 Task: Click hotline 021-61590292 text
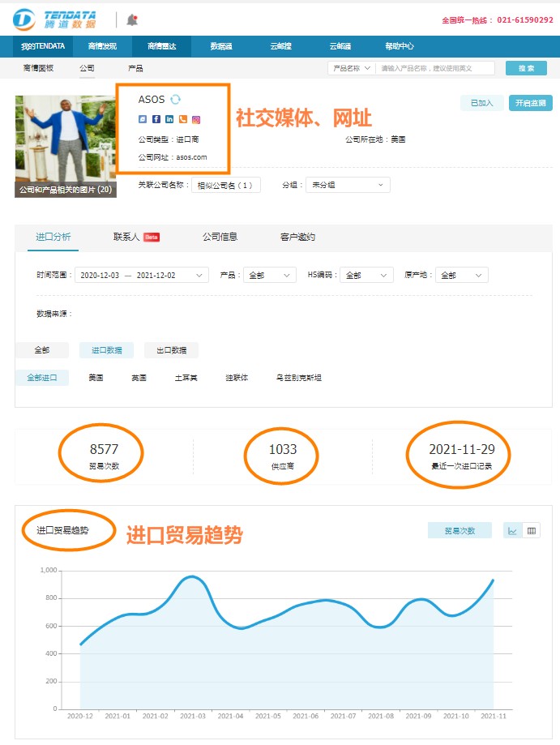pos(525,20)
